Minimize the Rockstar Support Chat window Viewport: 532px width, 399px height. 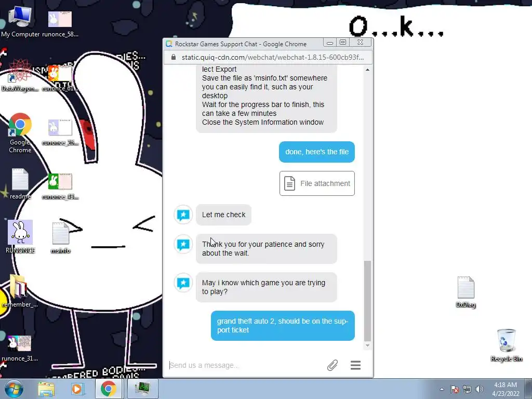tap(329, 43)
